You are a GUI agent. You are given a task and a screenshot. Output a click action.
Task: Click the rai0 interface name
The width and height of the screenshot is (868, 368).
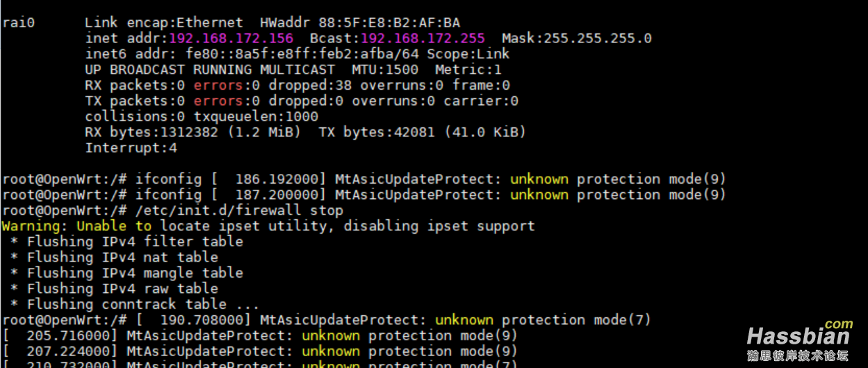pyautogui.click(x=19, y=23)
